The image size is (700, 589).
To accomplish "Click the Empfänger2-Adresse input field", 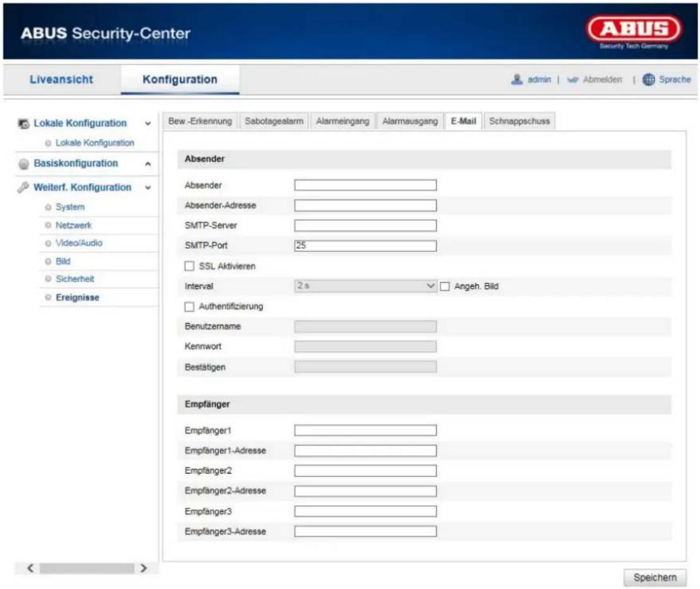I will click(365, 491).
